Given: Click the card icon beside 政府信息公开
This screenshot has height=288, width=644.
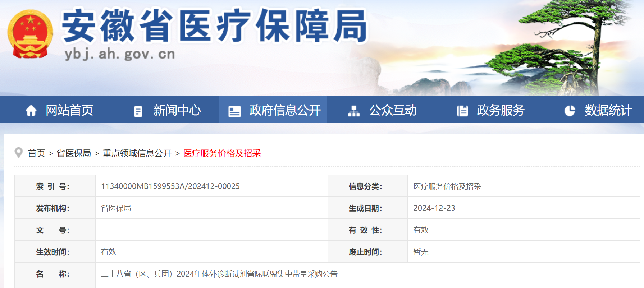Looking at the screenshot, I should (x=234, y=111).
